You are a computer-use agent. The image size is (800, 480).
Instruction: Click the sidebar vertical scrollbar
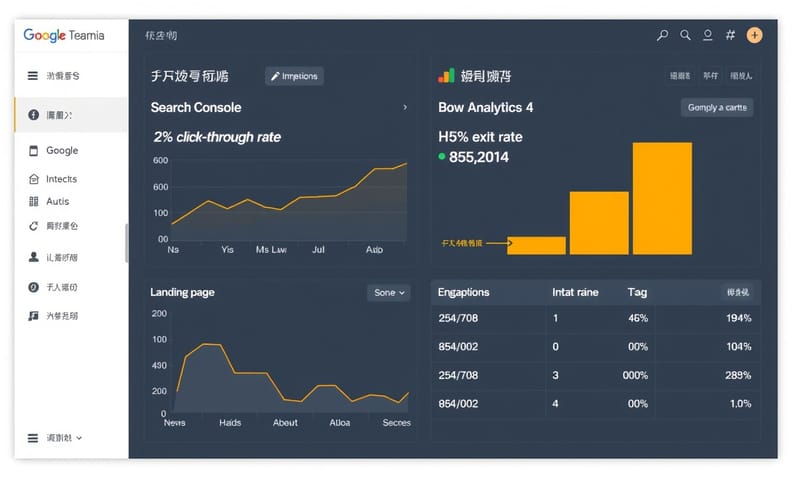tap(126, 242)
